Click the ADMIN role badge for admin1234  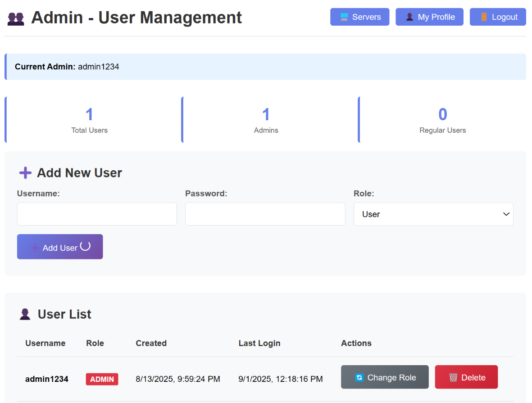[x=102, y=379]
